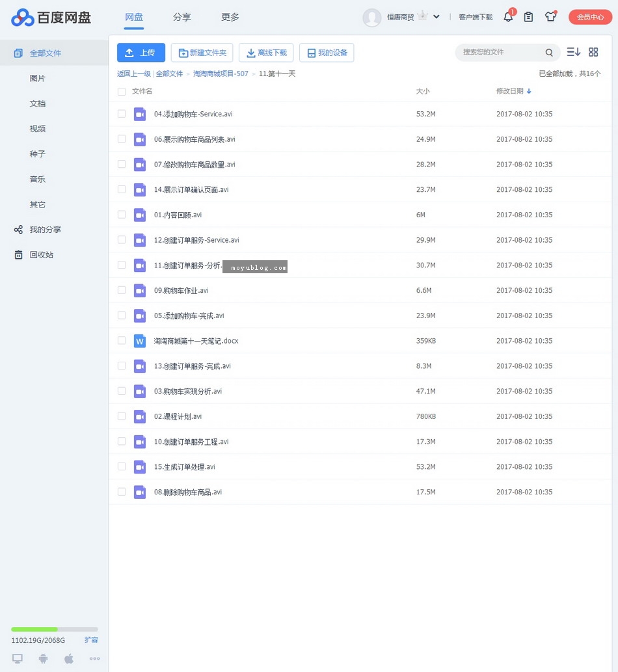The image size is (618, 672).
Task: Select 全部文件 in the sidebar
Action: (54, 53)
